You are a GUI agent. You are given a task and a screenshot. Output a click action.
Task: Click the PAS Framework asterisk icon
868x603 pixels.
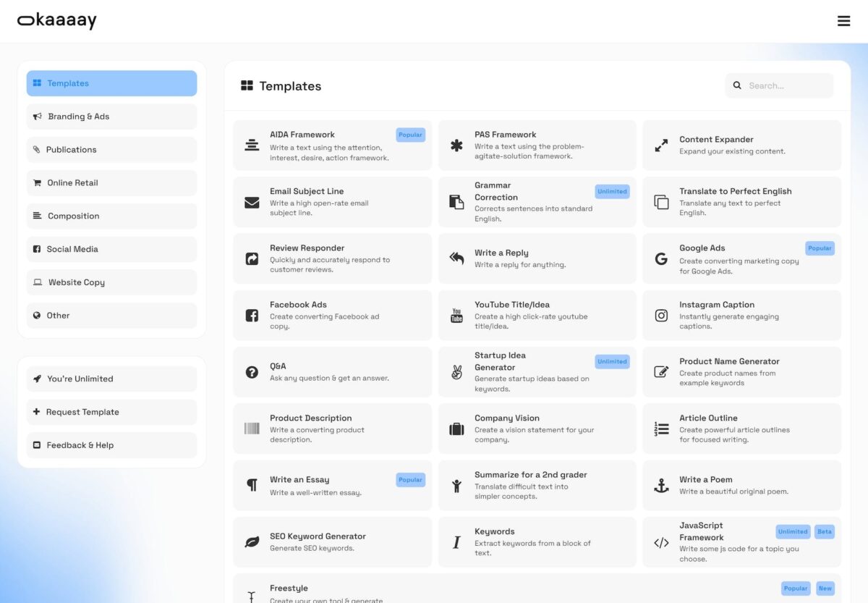click(456, 146)
